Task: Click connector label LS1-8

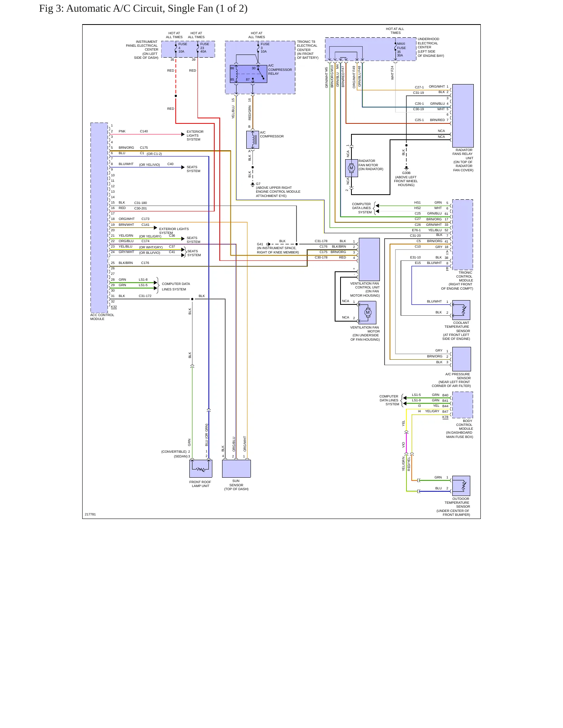Action: 143,280
